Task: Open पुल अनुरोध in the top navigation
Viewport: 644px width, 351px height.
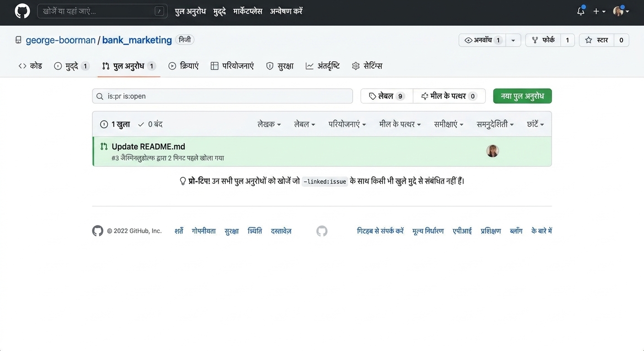Action: point(190,11)
